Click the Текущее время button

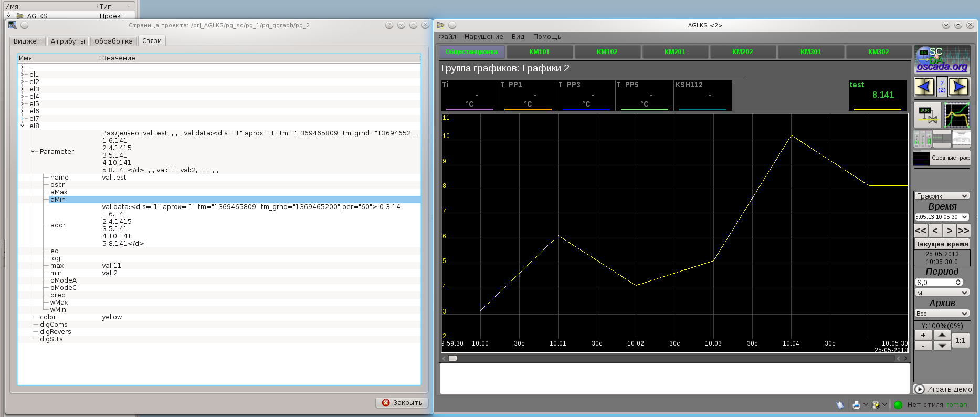pyautogui.click(x=942, y=244)
